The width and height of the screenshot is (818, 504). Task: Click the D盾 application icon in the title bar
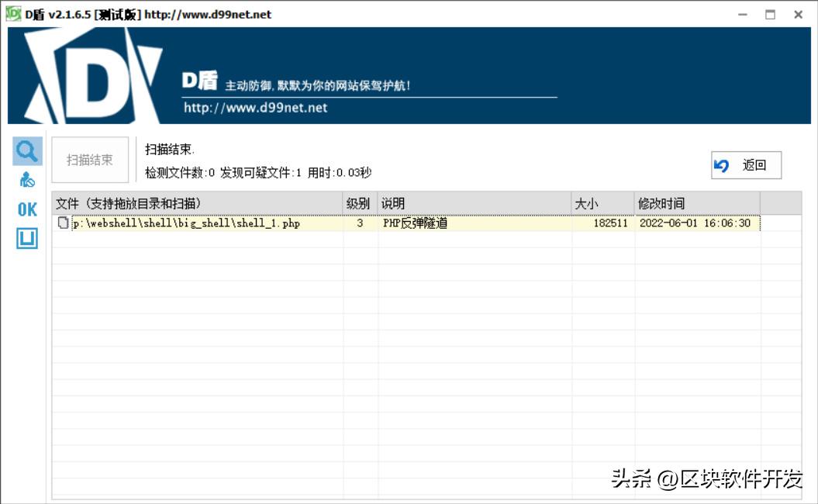pos(11,14)
